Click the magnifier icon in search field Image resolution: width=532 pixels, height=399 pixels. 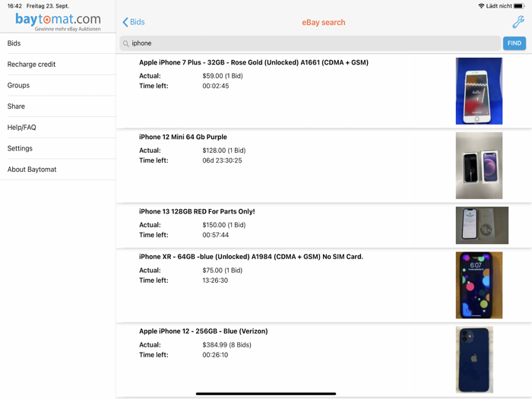click(x=126, y=43)
